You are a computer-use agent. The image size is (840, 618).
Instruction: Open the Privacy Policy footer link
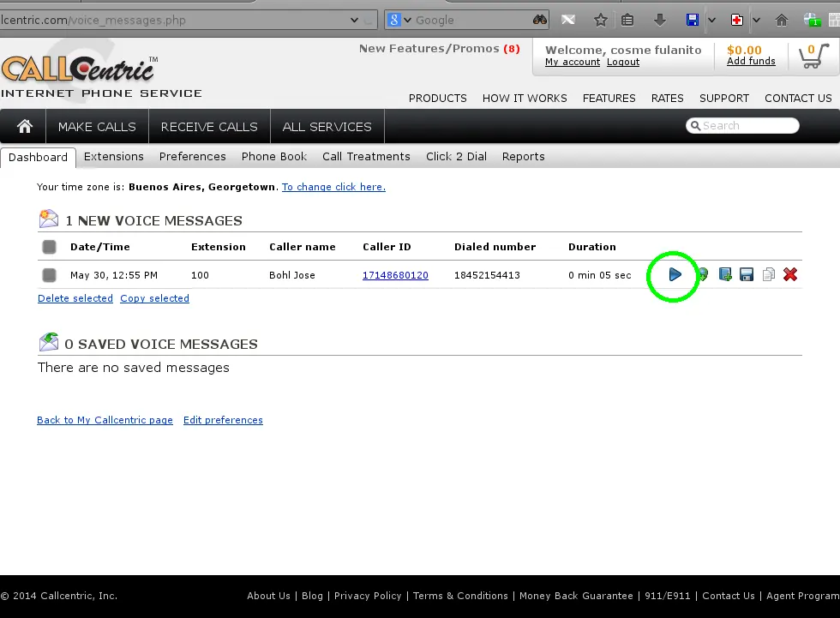pyautogui.click(x=368, y=596)
